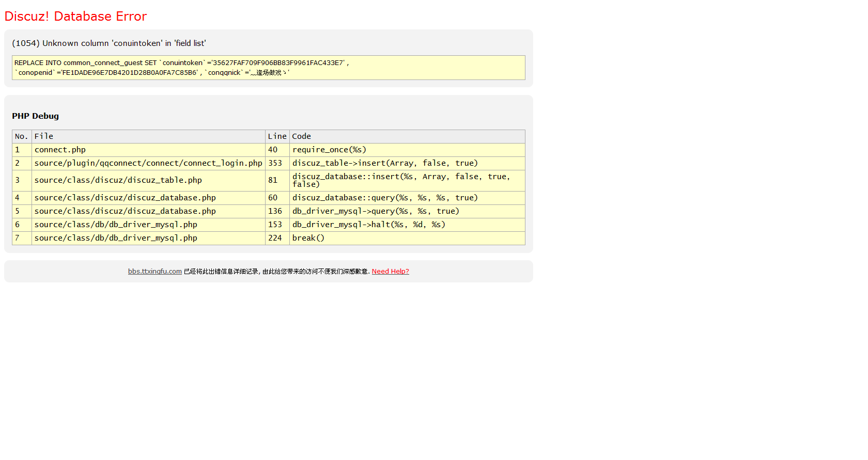Select the connect_login.php file path cell
Image resolution: width=868 pixels, height=460 pixels.
click(x=148, y=163)
